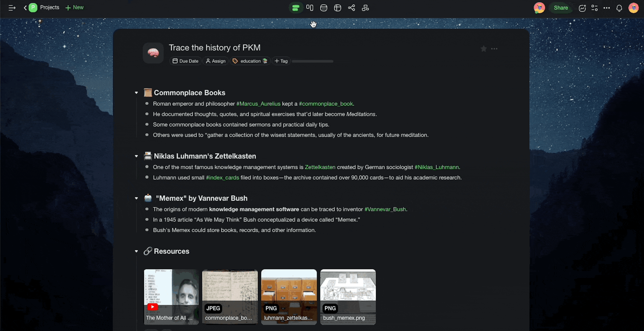Viewport: 644px width, 331px height.
Task: Collapse the Resources section
Action: 137,251
